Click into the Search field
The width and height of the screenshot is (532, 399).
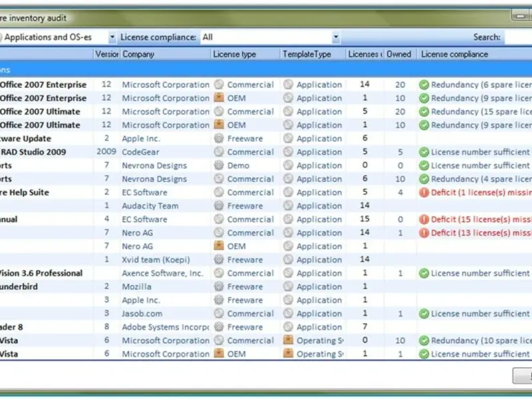click(x=519, y=37)
